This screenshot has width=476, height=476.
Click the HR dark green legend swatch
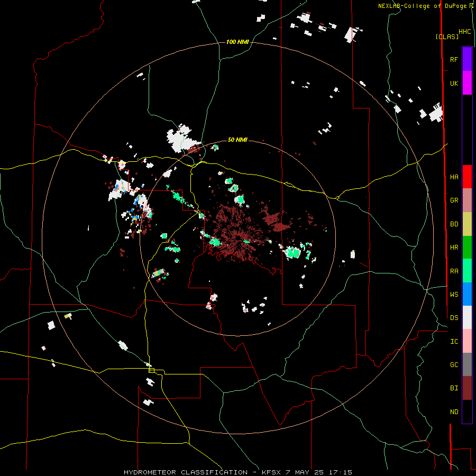coord(467,248)
